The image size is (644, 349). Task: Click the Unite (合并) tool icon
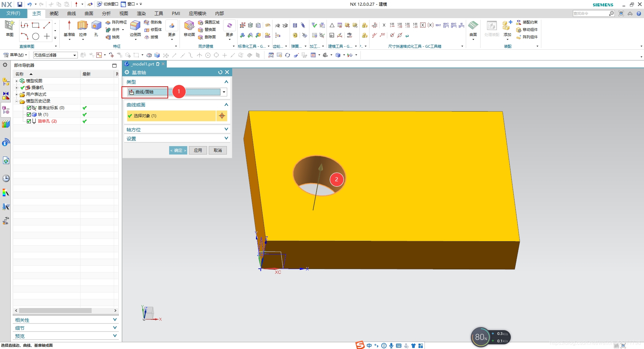tap(108, 30)
